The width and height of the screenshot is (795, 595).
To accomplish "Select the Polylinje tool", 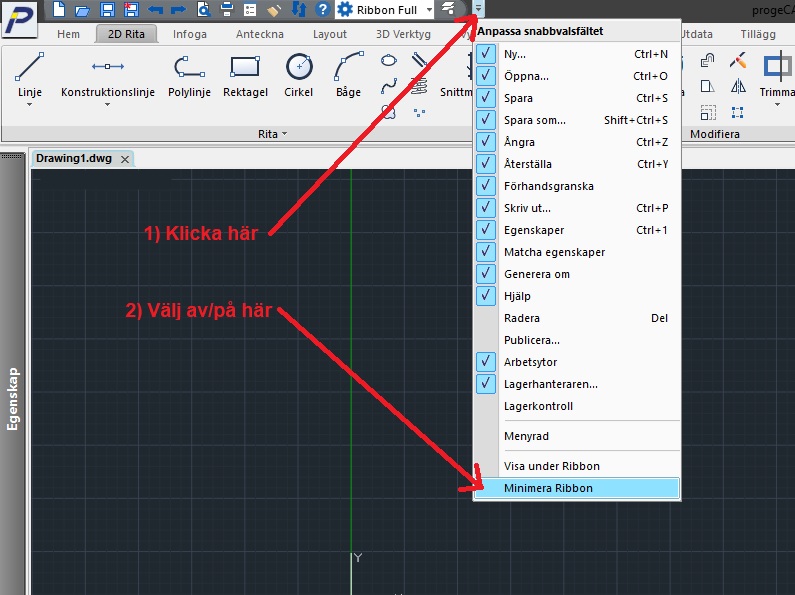I will point(189,74).
